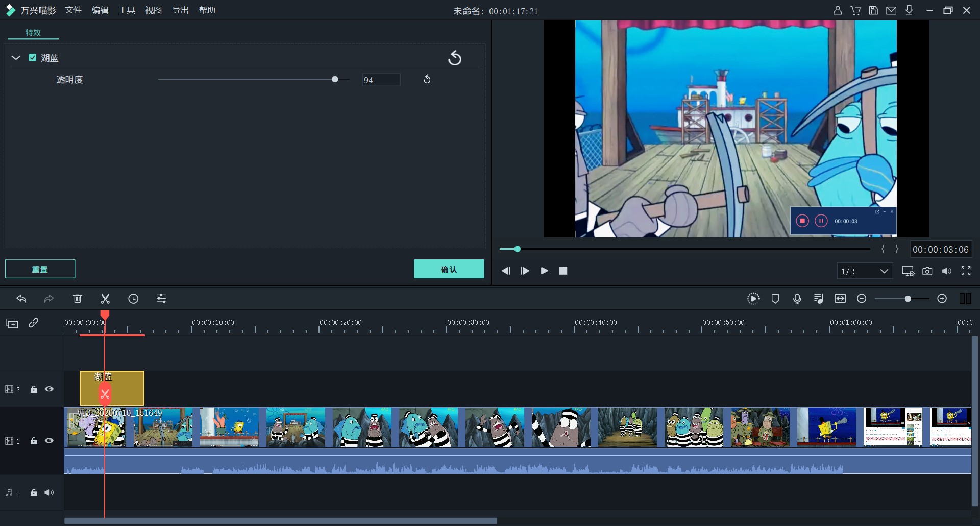Take a snapshot with the camera icon

[927, 271]
